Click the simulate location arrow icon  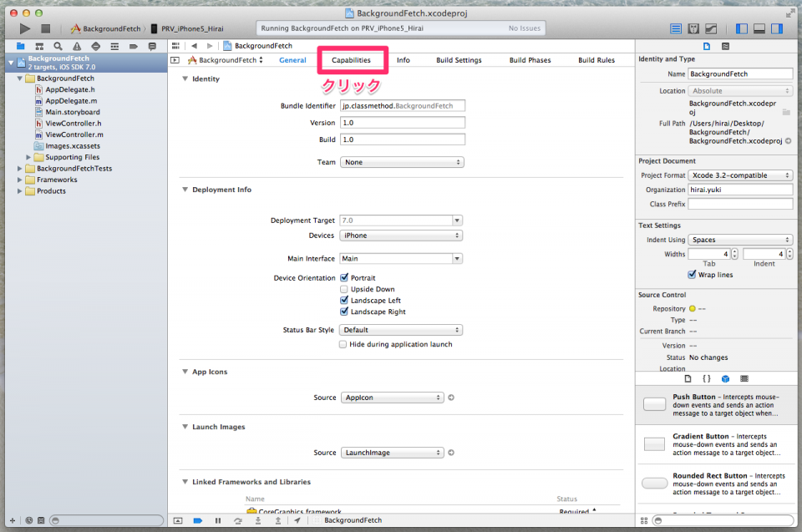[297, 520]
